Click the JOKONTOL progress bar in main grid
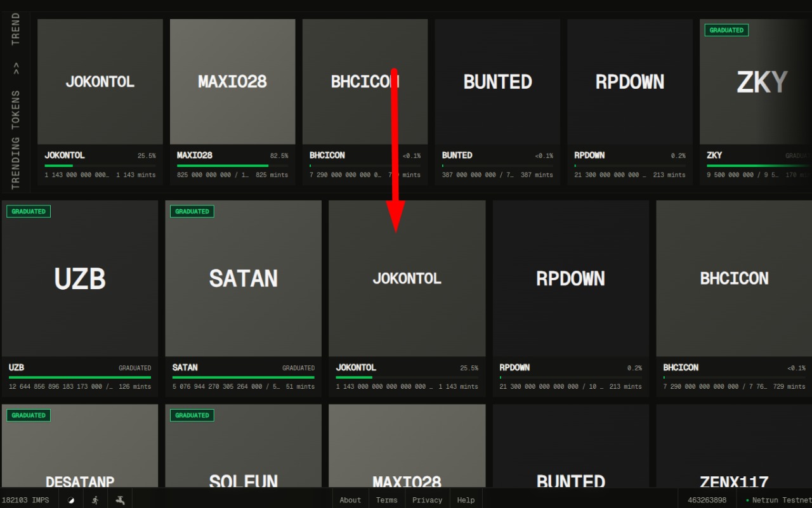812x508 pixels. pos(407,377)
